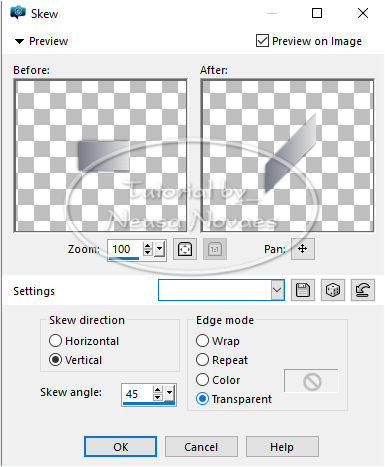
Task: Click inside the Skew angle value field
Action: 137,394
